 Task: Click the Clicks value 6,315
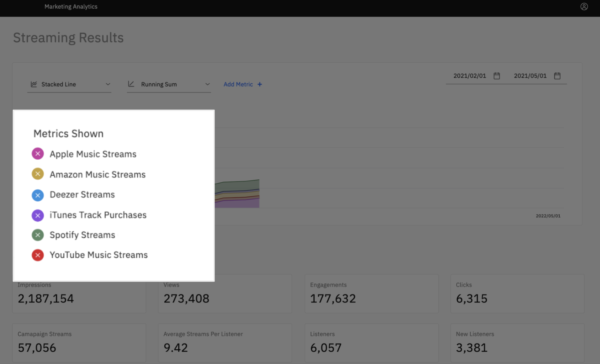pos(472,299)
